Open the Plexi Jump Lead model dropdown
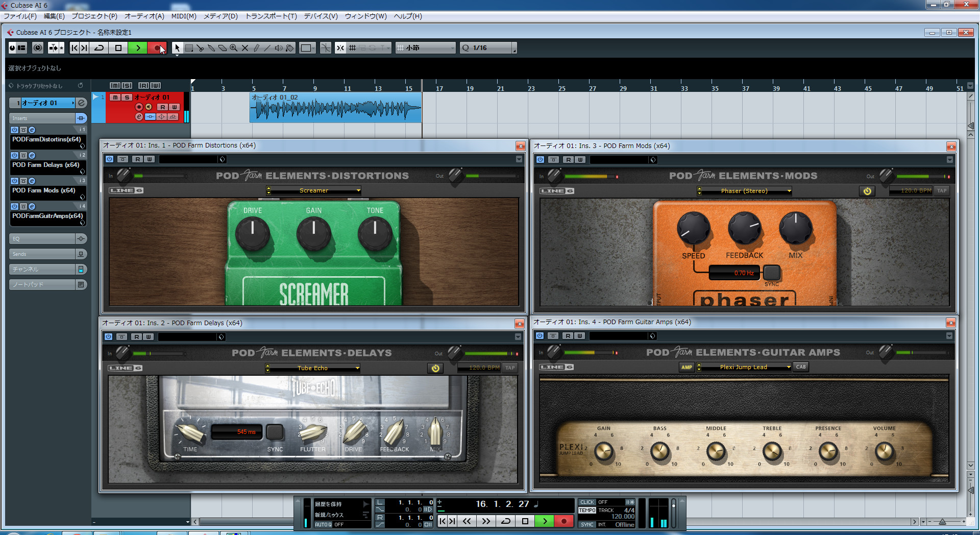The width and height of the screenshot is (980, 535). click(744, 367)
